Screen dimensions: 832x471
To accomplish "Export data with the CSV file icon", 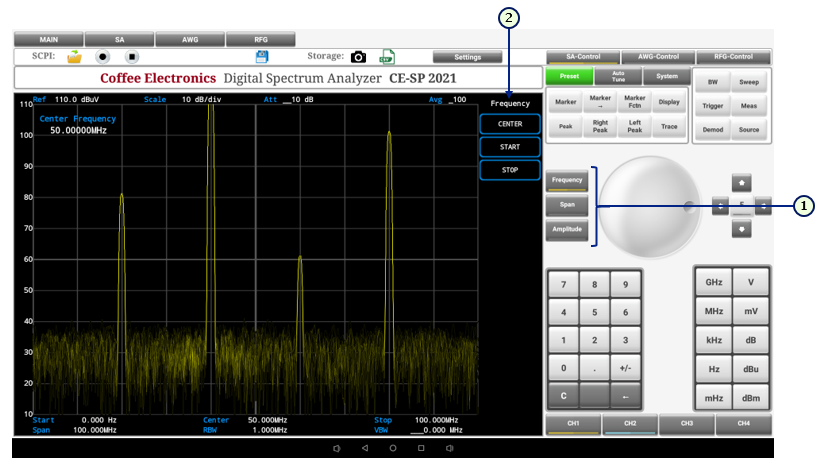I will point(386,57).
